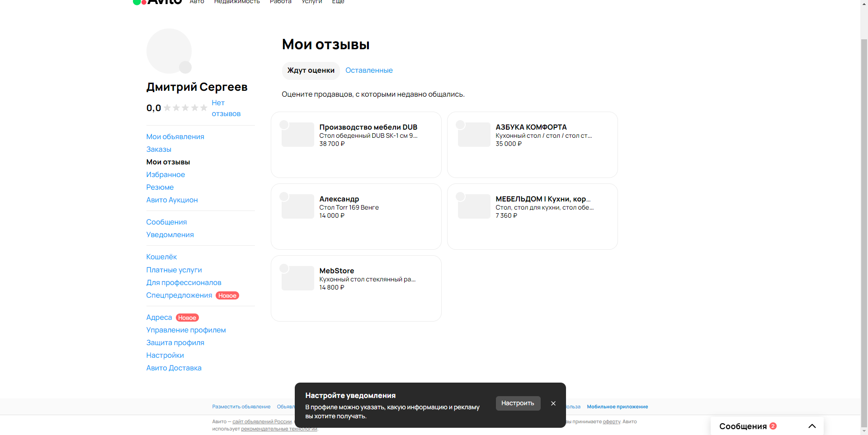Click the Александр seller avatar
Screen dimensions: 868x435
tap(284, 196)
